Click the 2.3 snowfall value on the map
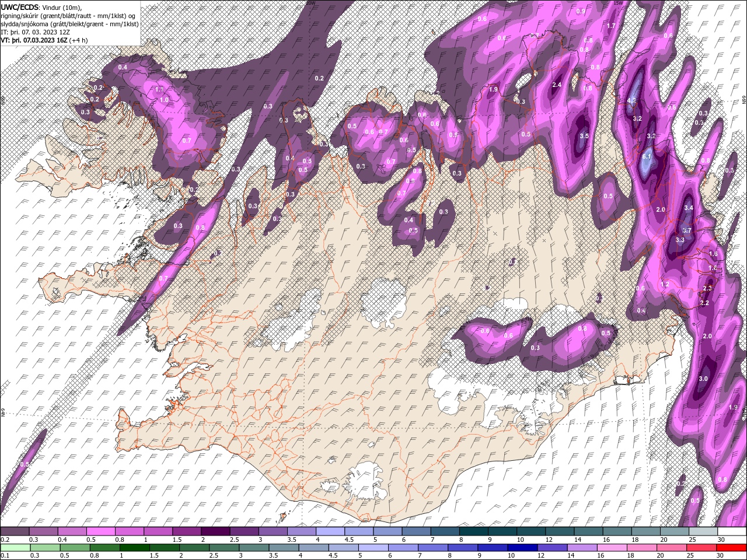 (x=708, y=288)
